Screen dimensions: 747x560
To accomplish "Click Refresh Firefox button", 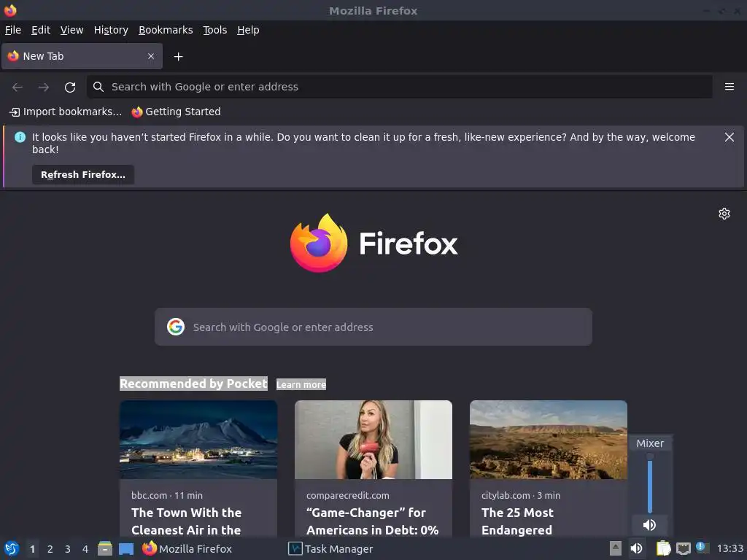I will pos(83,175).
